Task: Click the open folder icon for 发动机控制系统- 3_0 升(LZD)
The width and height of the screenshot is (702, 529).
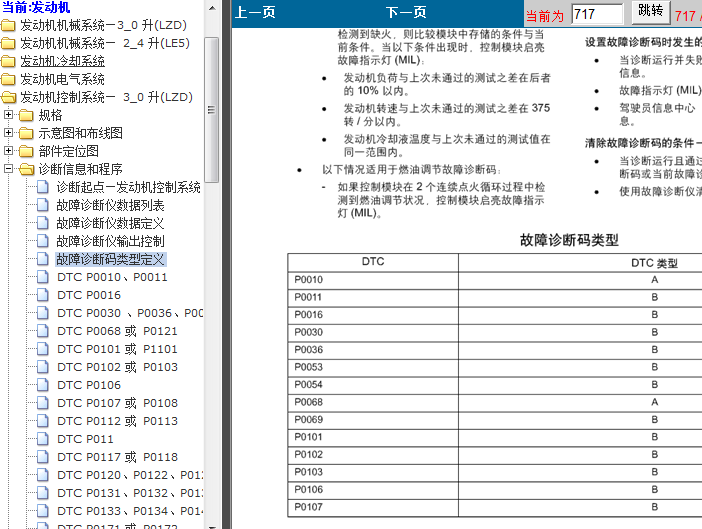Action: click(8, 97)
